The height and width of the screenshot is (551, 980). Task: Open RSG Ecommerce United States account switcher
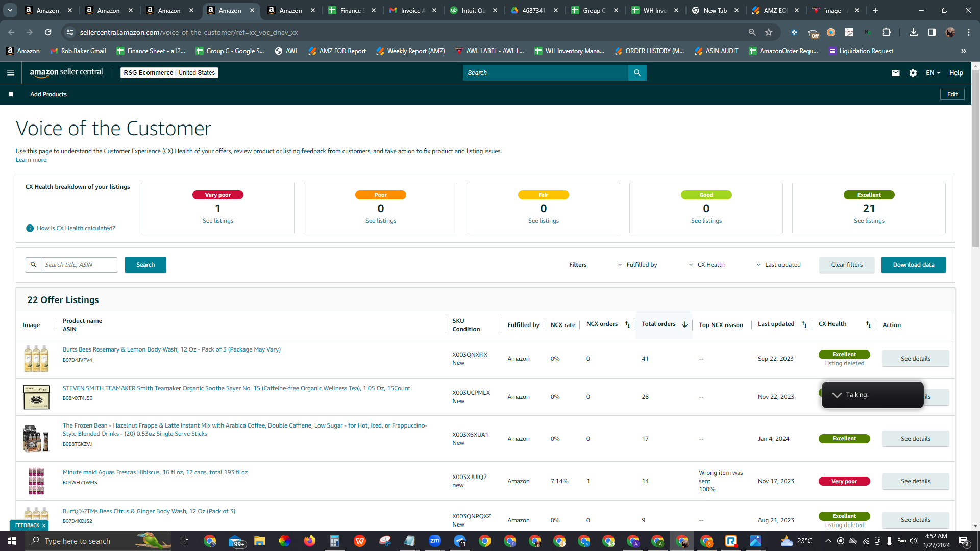[x=169, y=73]
